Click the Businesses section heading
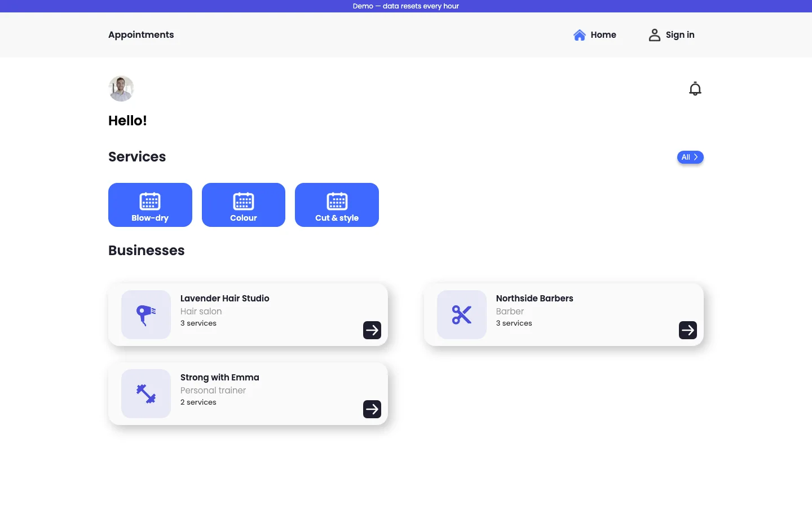Viewport: 812px width, 508px height. coord(147,251)
